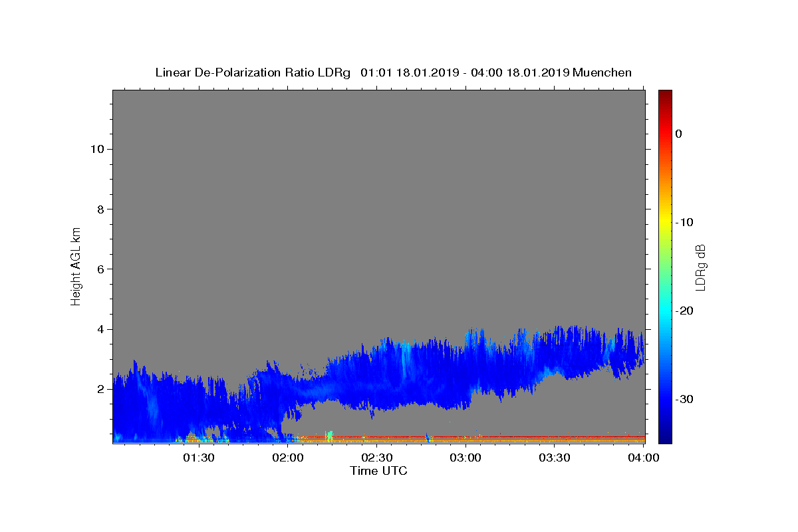
Task: Click the 'Height AGL km' axis label
Action: (76, 266)
